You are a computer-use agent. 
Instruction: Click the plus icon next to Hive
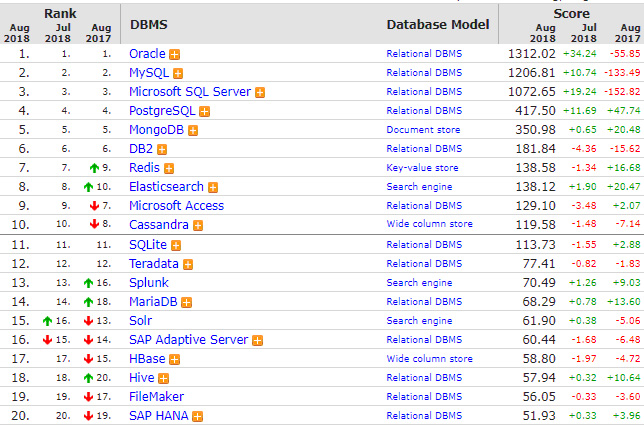click(163, 379)
